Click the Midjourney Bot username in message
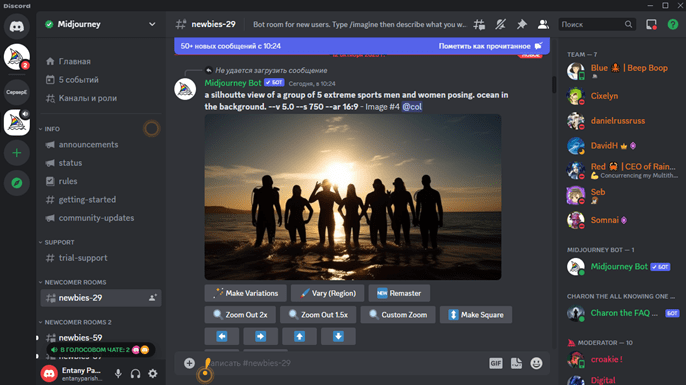 coord(233,83)
